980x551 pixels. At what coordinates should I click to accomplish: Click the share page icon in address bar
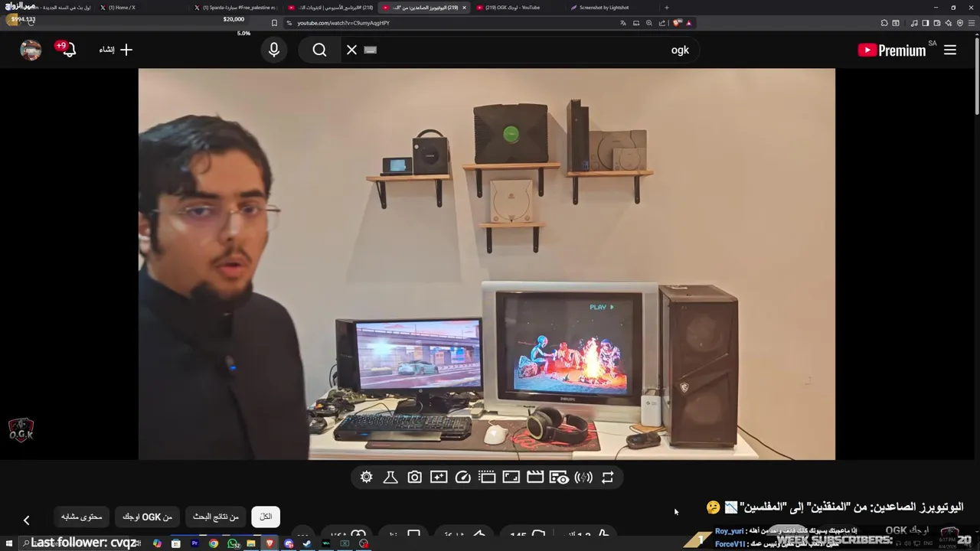662,23
